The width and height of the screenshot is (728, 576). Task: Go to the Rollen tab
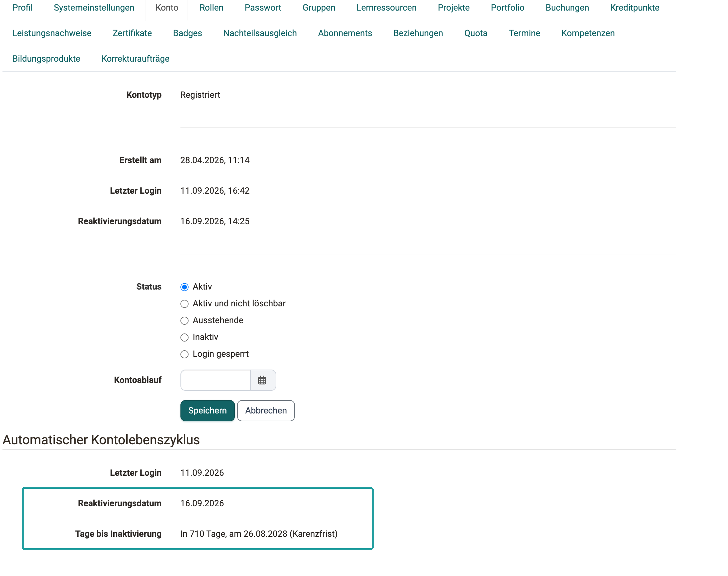coord(211,8)
